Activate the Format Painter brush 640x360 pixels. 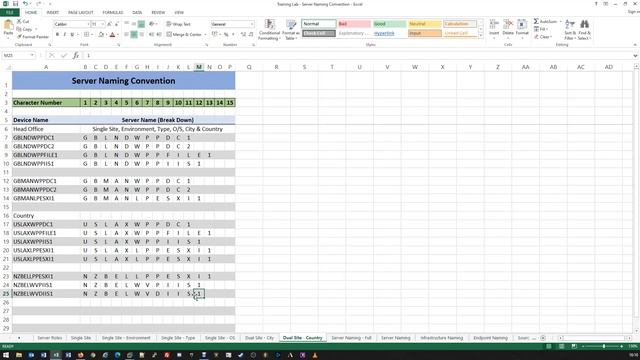(x=33, y=37)
